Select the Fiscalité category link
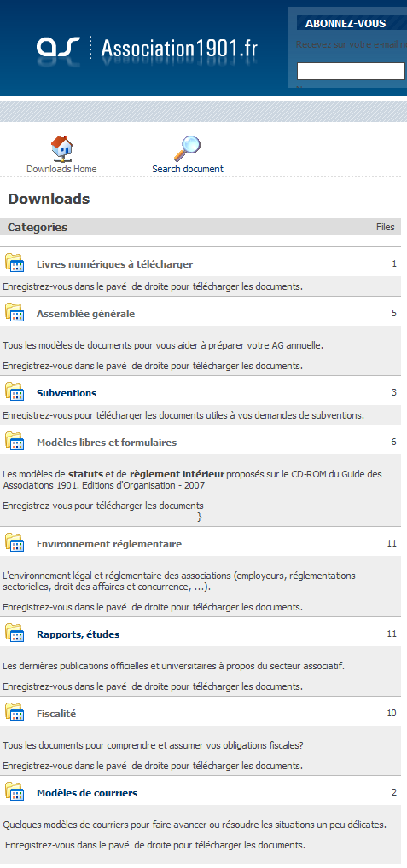 pos(56,715)
